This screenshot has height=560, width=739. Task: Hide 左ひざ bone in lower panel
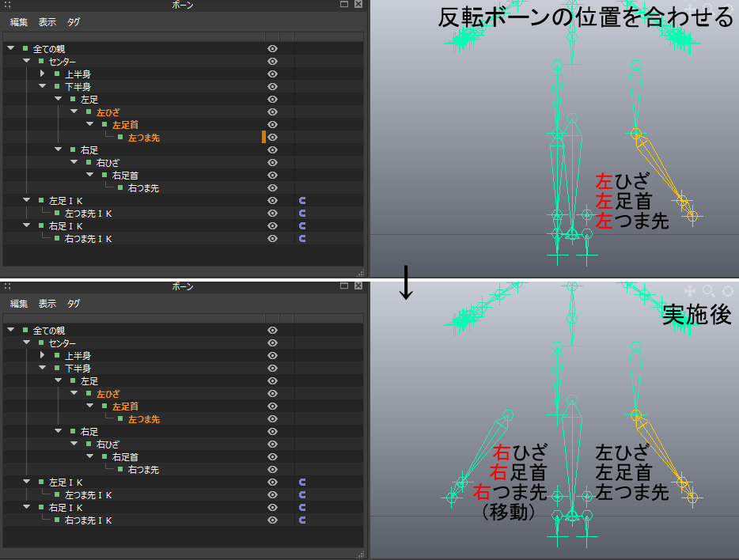[x=272, y=394]
